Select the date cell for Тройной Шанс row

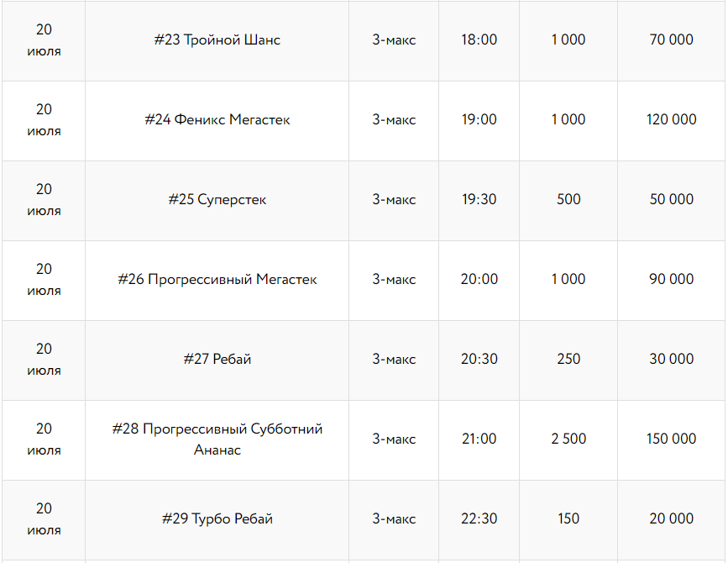[x=44, y=39]
